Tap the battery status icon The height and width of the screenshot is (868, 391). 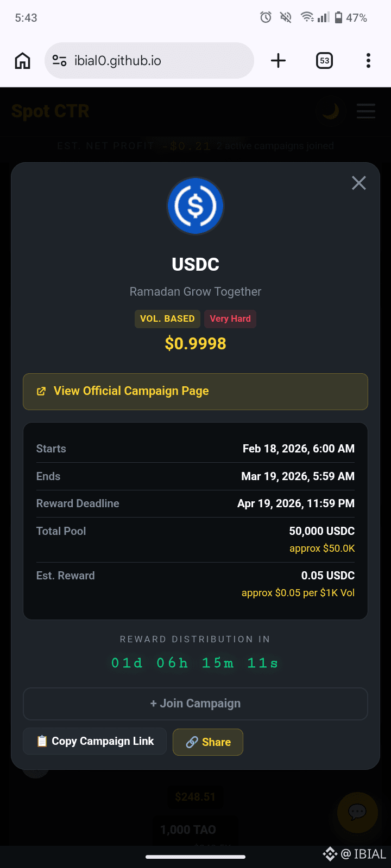[x=338, y=17]
